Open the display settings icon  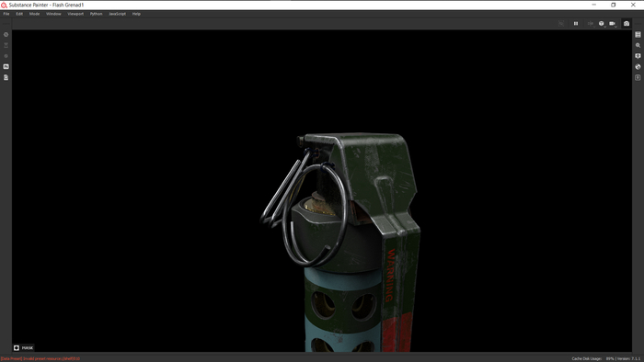pos(638,56)
